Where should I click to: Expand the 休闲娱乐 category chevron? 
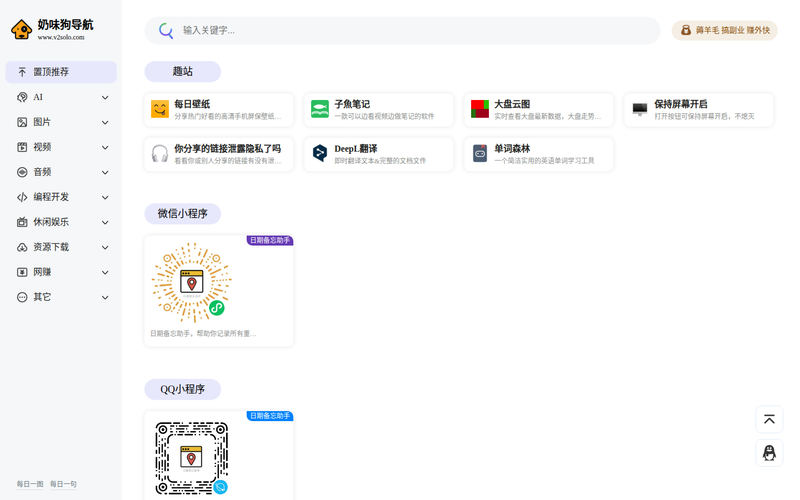point(105,222)
